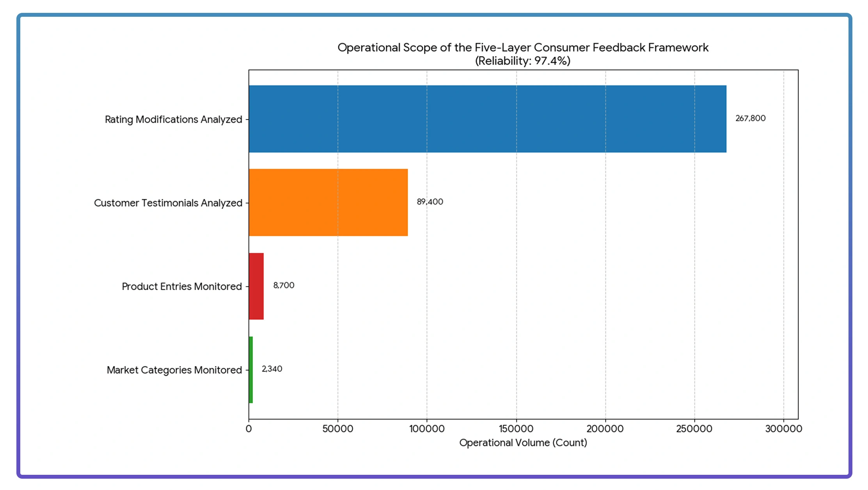Click the blue Rating Modifications bar
The width and height of the screenshot is (868, 490).
click(x=487, y=119)
